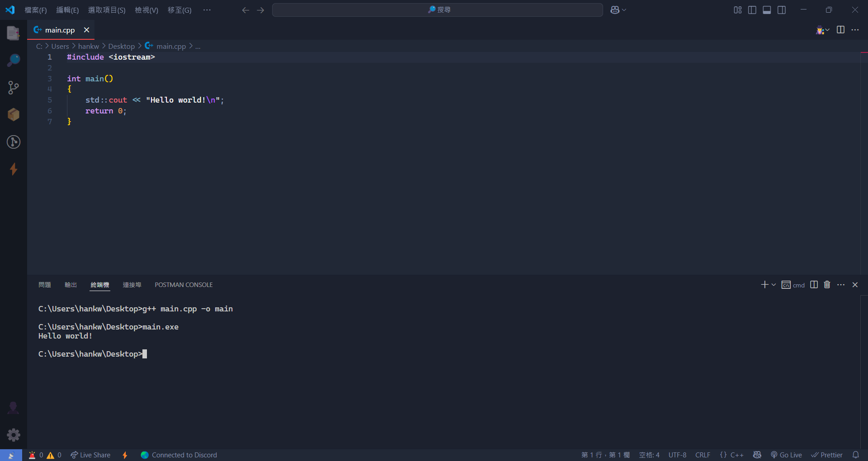The image size is (868, 461).
Task: Start Go Live server
Action: pyautogui.click(x=787, y=455)
